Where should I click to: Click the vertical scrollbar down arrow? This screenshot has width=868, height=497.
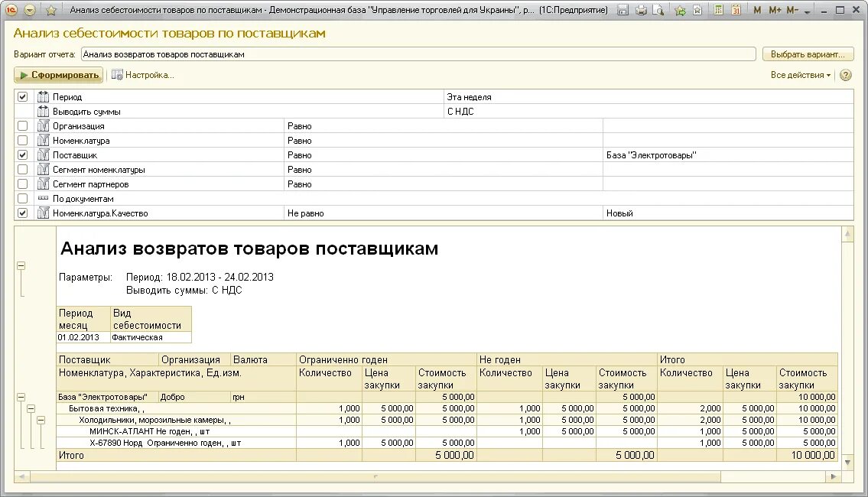click(847, 462)
